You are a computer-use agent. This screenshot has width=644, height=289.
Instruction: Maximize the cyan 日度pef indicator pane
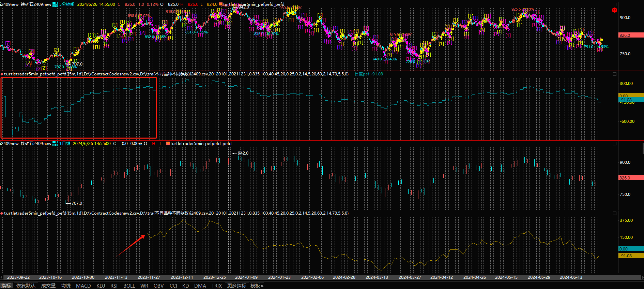[x=615, y=74]
